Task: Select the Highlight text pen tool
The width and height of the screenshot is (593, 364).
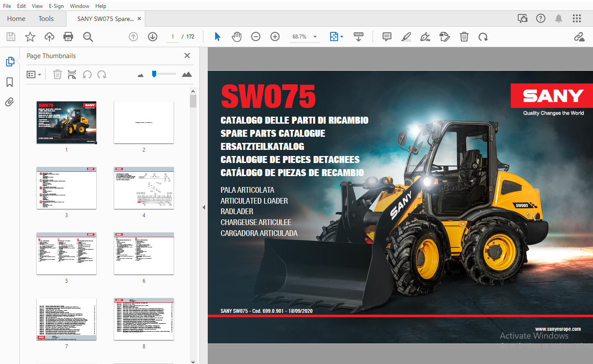Action: [x=406, y=37]
